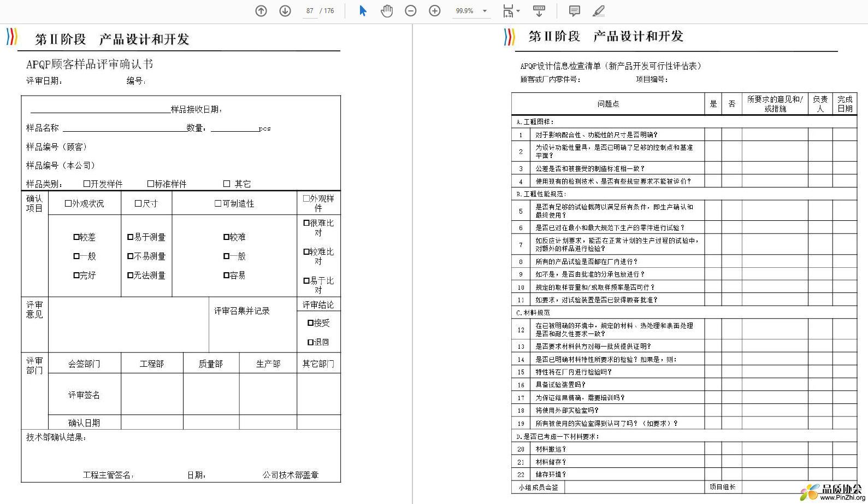Select the hand pan tool
This screenshot has width=868, height=504.
[x=387, y=11]
